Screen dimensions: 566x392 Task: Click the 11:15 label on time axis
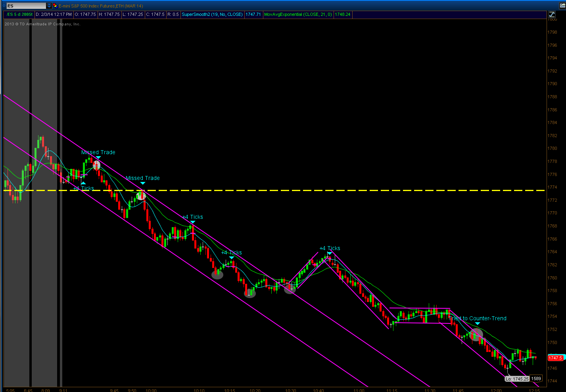tap(392, 390)
